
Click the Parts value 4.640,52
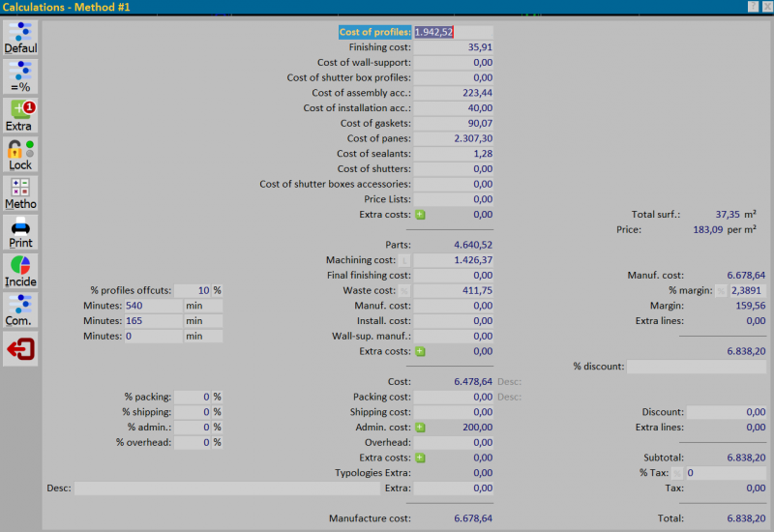473,246
